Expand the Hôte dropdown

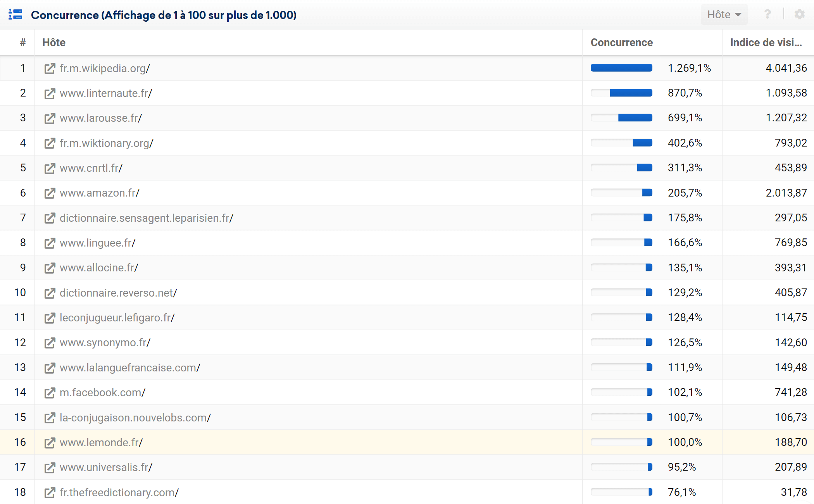pyautogui.click(x=724, y=14)
